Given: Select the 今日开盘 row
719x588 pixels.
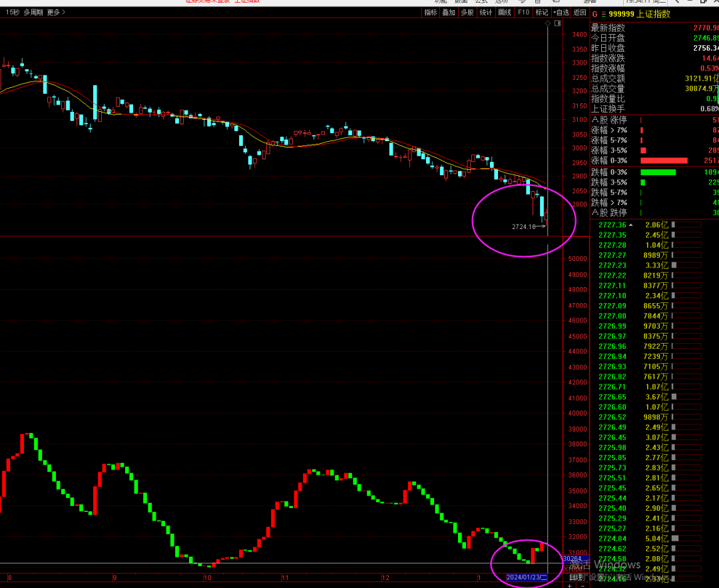Looking at the screenshot, I should point(654,38).
